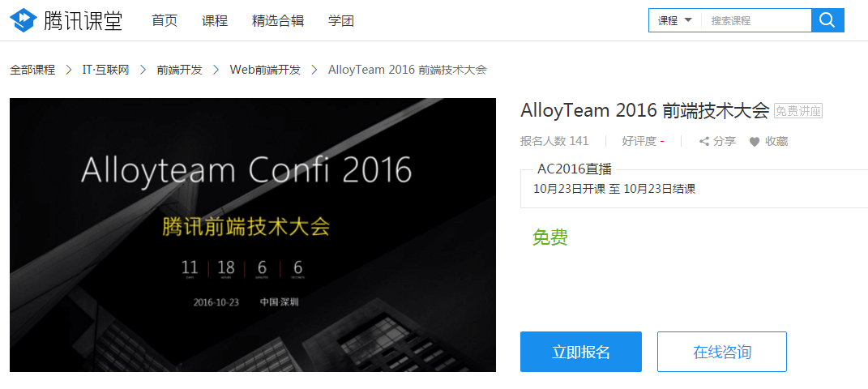Click the IT·互联网 breadcrumb link
This screenshot has width=868, height=389.
[x=105, y=71]
